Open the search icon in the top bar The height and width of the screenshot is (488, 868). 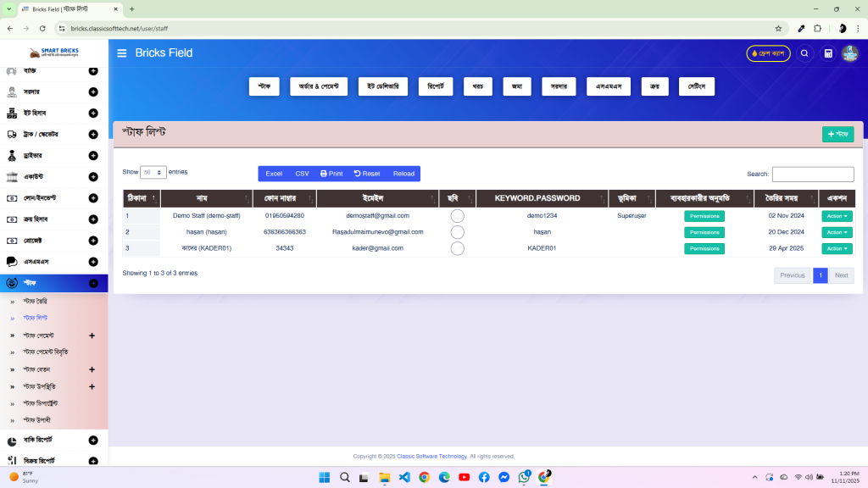click(804, 53)
